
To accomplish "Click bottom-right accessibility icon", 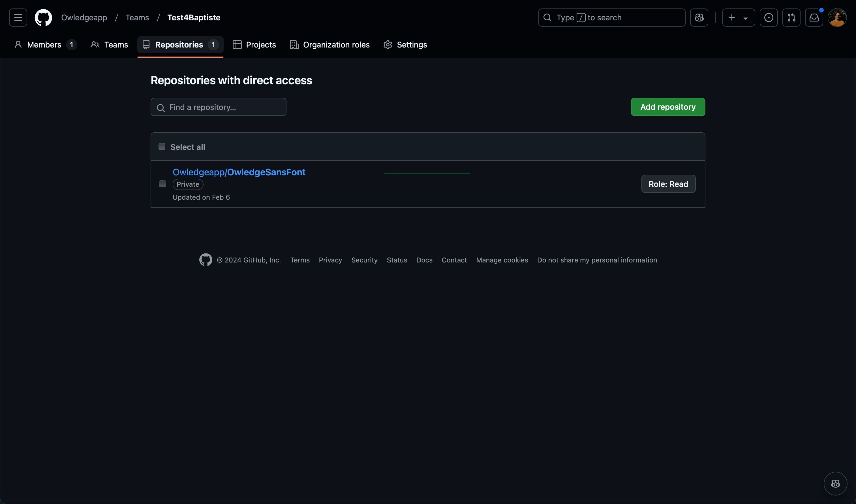I will click(x=836, y=483).
